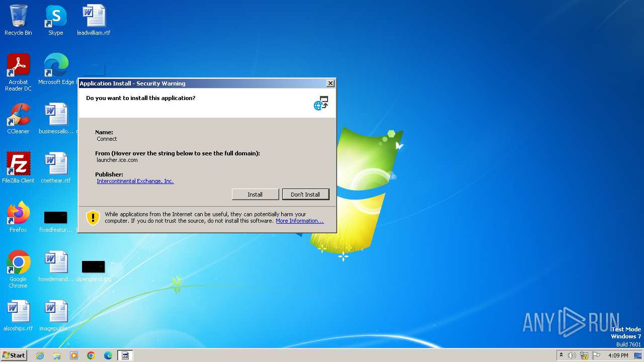Show hidden tray icons arrow

561,355
